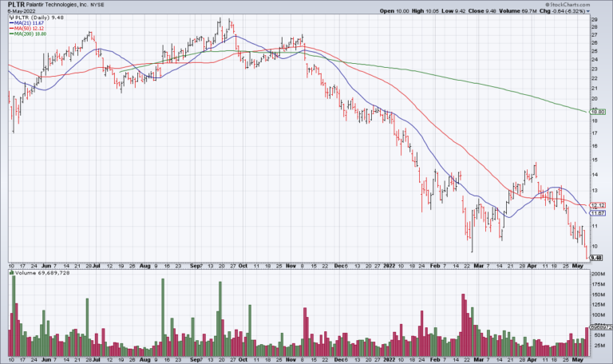Image resolution: width=613 pixels, height=364 pixels.
Task: Click the Palantir Technologies, Inc. company name
Action: pyautogui.click(x=57, y=5)
